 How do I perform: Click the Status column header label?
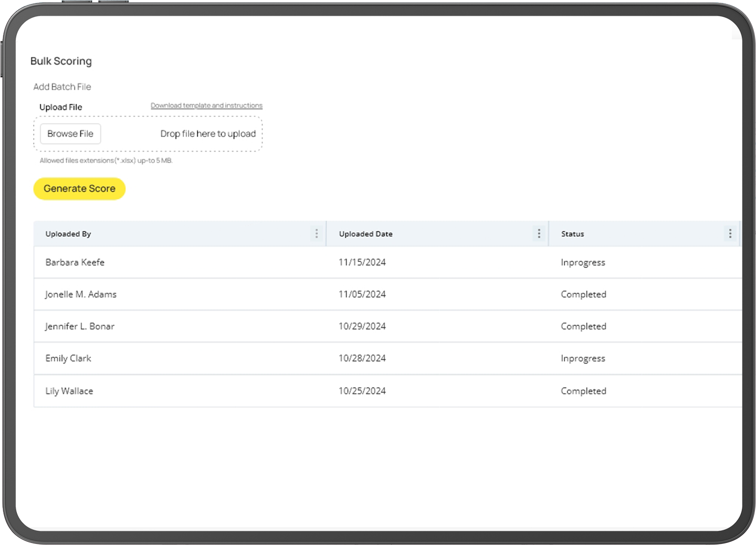pyautogui.click(x=572, y=234)
